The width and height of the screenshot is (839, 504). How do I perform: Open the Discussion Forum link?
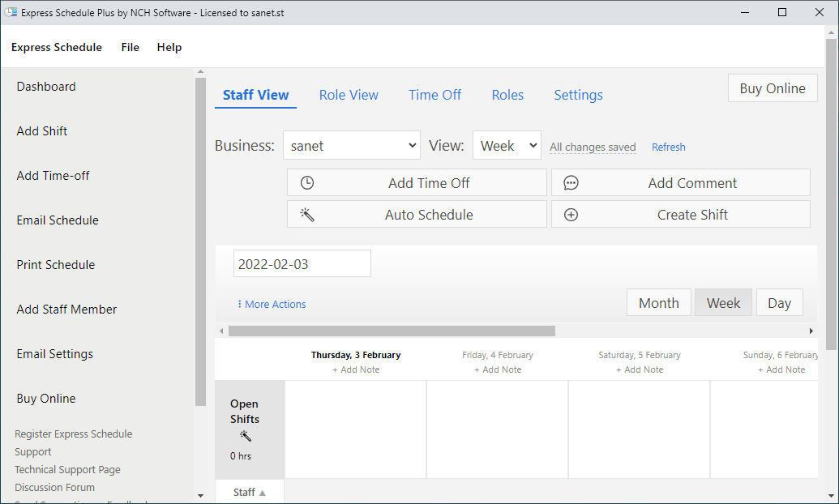point(54,488)
